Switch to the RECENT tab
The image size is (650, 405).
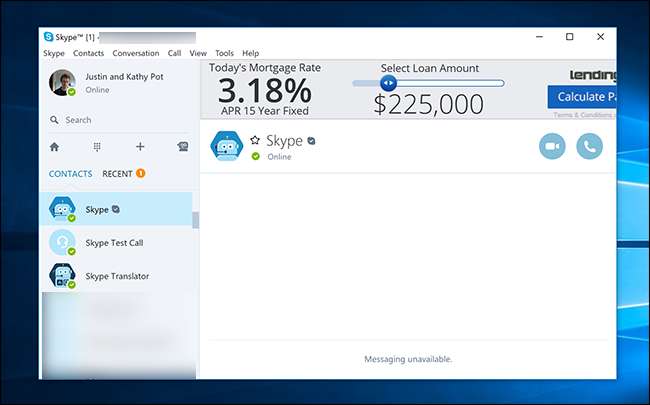click(x=117, y=174)
